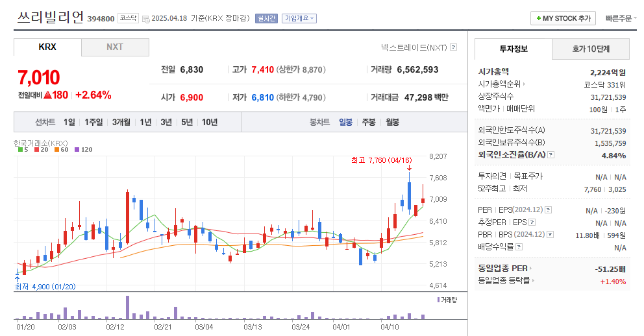Open the 호가10단계 tab
This screenshot has height=336, width=644.
click(591, 49)
